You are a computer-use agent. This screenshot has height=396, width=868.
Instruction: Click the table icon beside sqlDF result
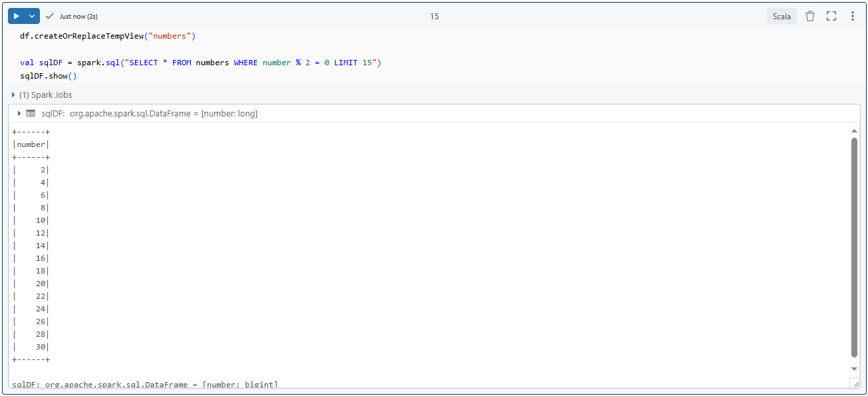point(31,113)
